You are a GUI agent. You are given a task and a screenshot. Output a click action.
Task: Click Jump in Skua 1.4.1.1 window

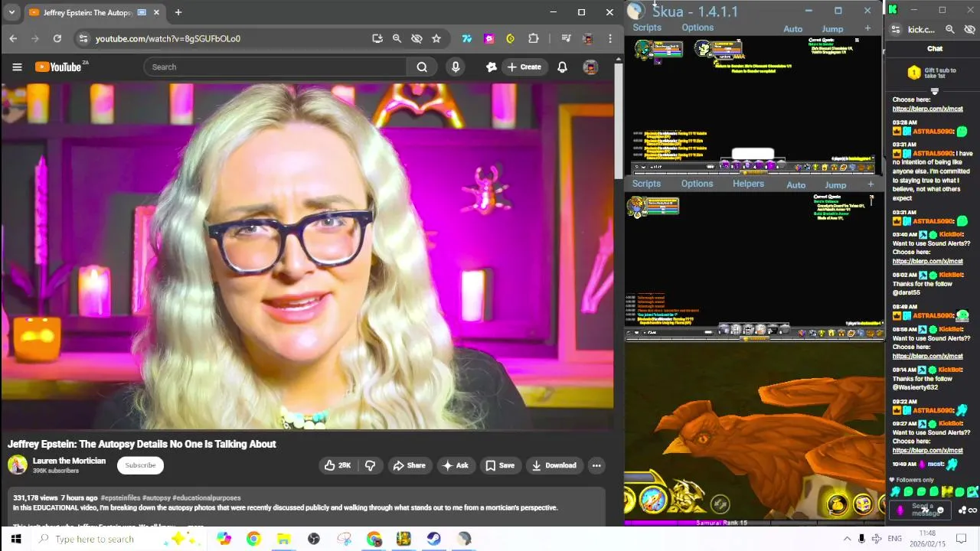832,29
